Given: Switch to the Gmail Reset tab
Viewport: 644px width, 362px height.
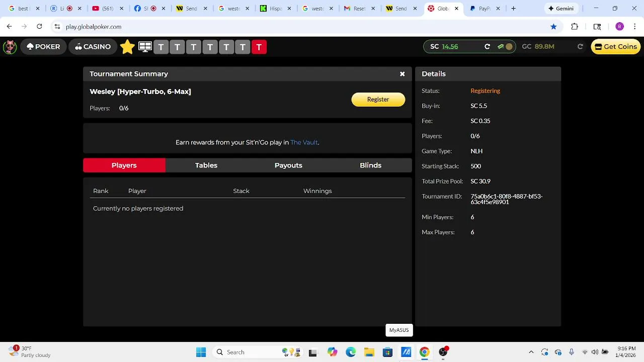Looking at the screenshot, I should click(x=358, y=9).
